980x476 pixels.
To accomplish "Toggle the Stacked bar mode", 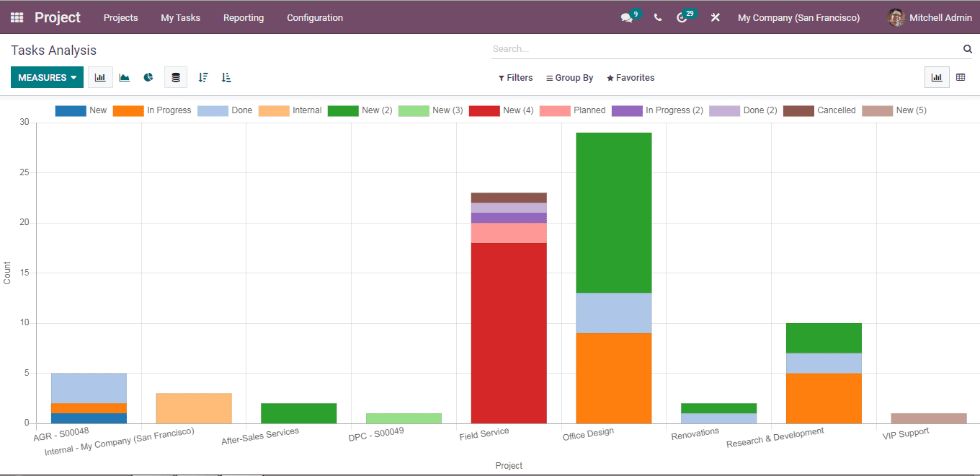I will coord(175,76).
